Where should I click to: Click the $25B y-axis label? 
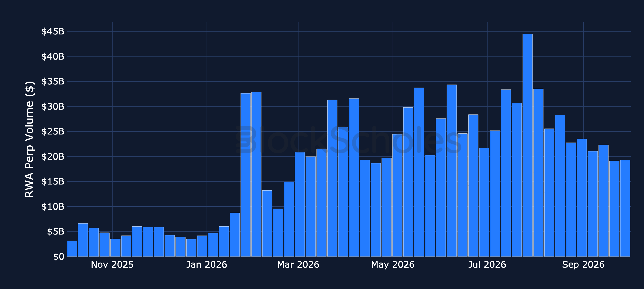(x=53, y=132)
